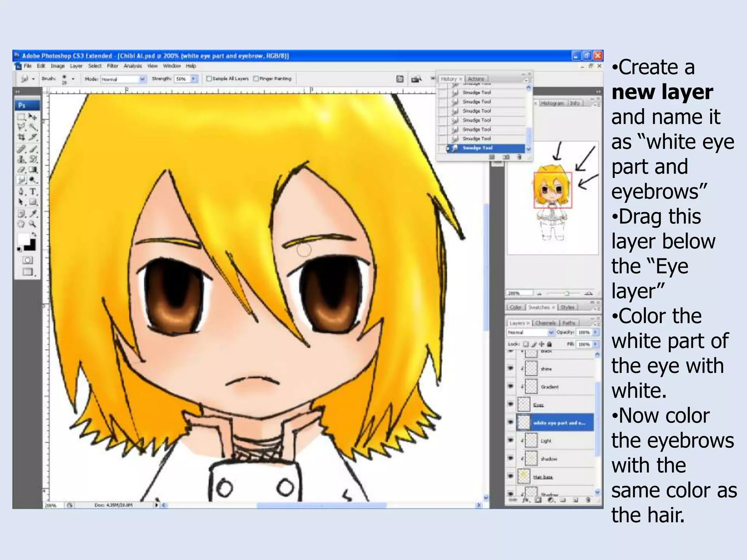Image resolution: width=747 pixels, height=560 pixels.
Task: Open the Strength slider arrow
Action: [194, 79]
